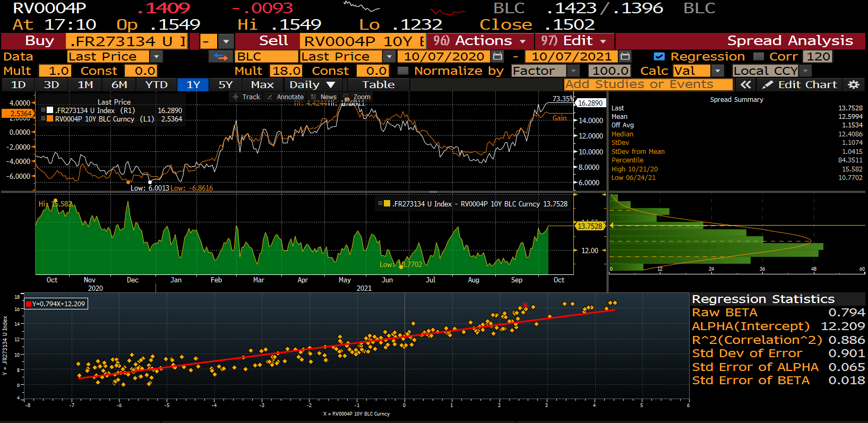Image resolution: width=868 pixels, height=423 pixels.
Task: Click the Corr window field 120
Action: 818,56
